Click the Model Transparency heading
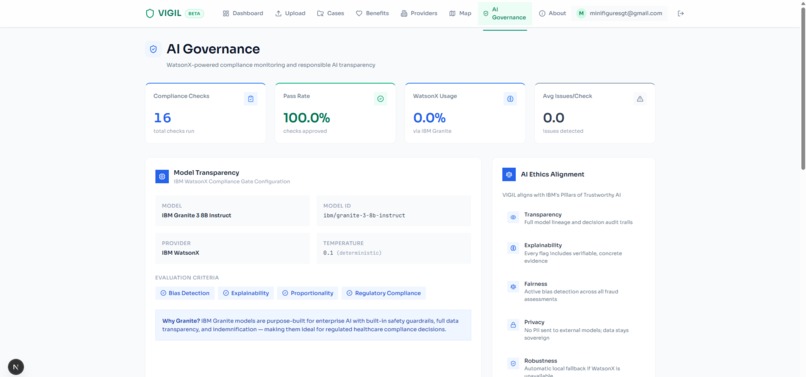Viewport: 806px width, 377px height. (x=206, y=173)
